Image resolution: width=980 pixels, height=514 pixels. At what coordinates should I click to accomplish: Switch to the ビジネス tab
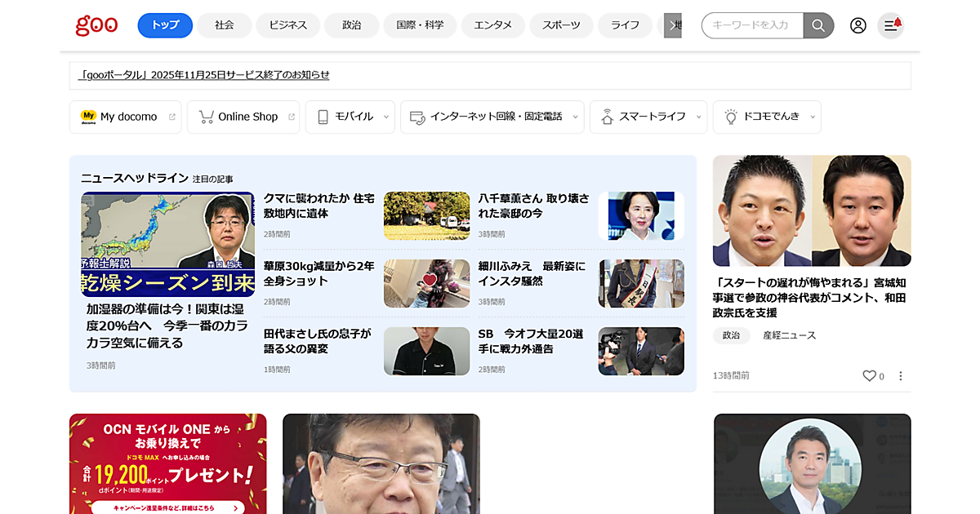click(x=288, y=25)
